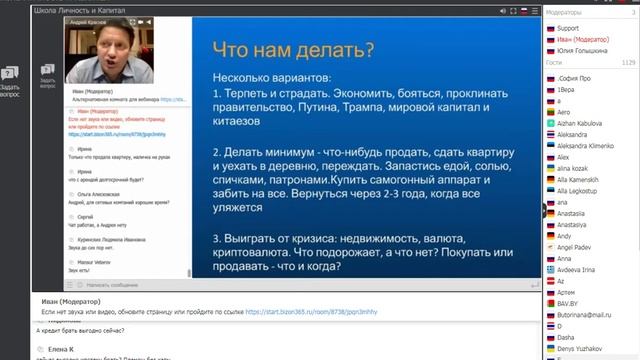640x360 pixels.
Task: Select guest 'Anna'
Action: (564, 258)
